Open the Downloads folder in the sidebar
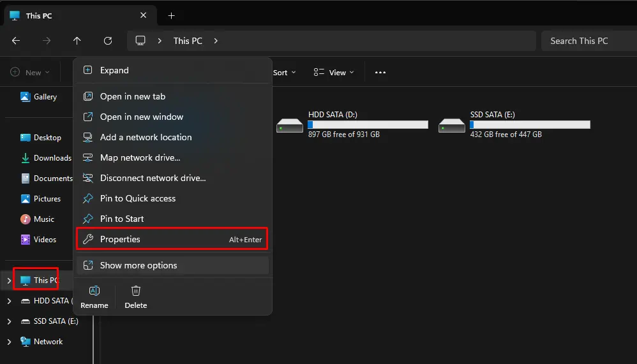The height and width of the screenshot is (364, 637). pyautogui.click(x=46, y=158)
